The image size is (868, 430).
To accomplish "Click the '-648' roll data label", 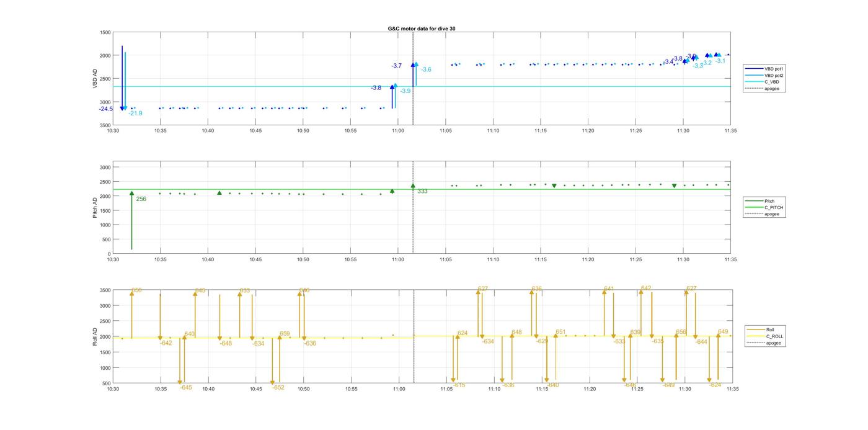I will [225, 344].
